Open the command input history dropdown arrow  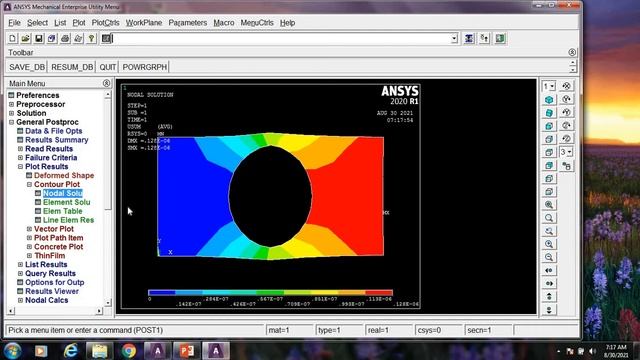(x=454, y=39)
